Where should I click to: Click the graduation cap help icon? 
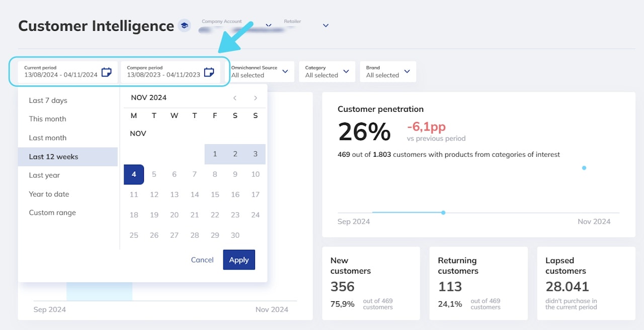coord(185,26)
